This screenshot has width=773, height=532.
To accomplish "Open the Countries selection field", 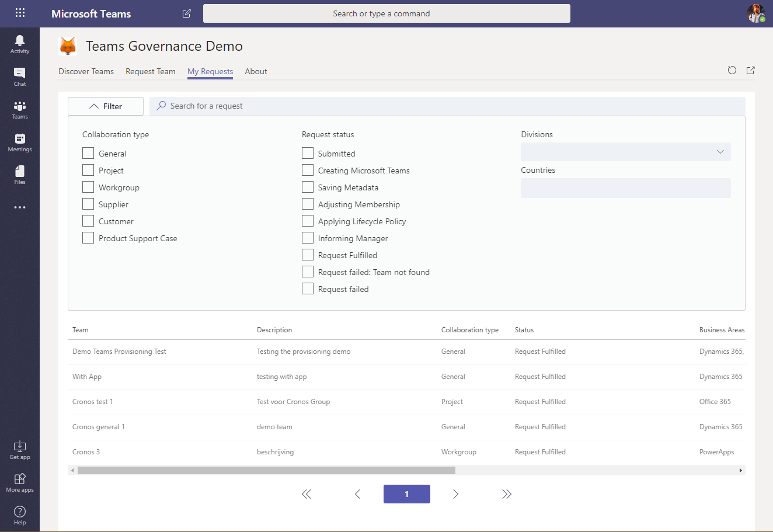I will pos(626,188).
